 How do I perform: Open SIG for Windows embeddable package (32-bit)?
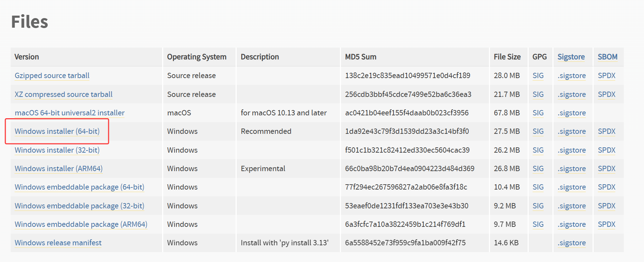point(538,206)
